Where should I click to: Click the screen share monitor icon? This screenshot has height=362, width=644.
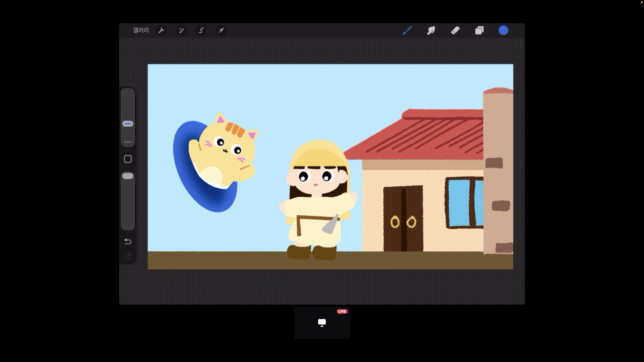[322, 322]
